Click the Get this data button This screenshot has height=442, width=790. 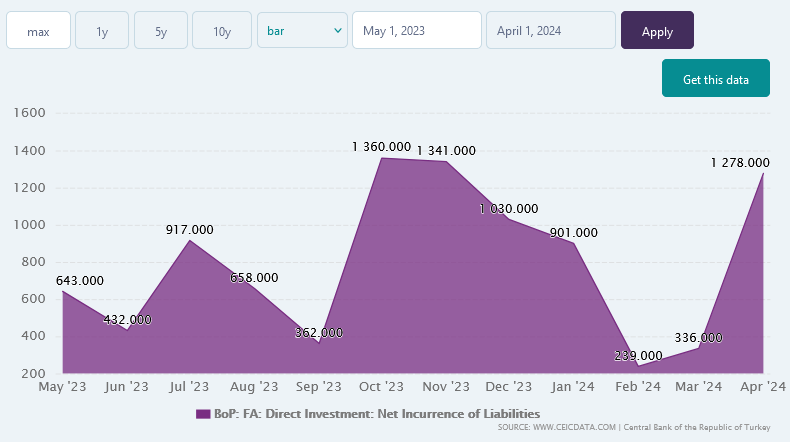tap(715, 79)
